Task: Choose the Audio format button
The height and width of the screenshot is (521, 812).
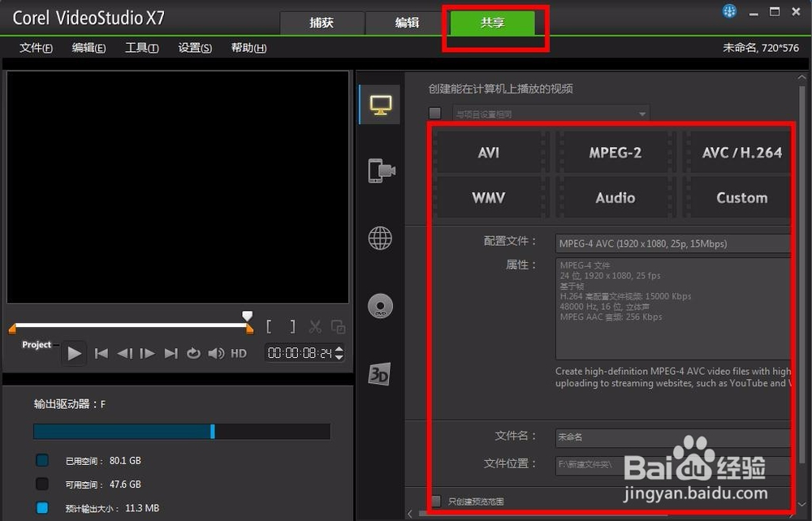Action: pyautogui.click(x=615, y=198)
